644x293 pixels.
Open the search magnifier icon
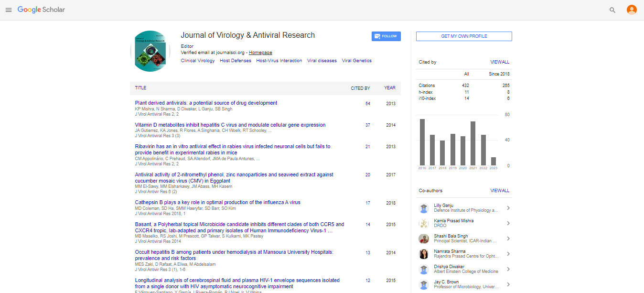coord(612,10)
